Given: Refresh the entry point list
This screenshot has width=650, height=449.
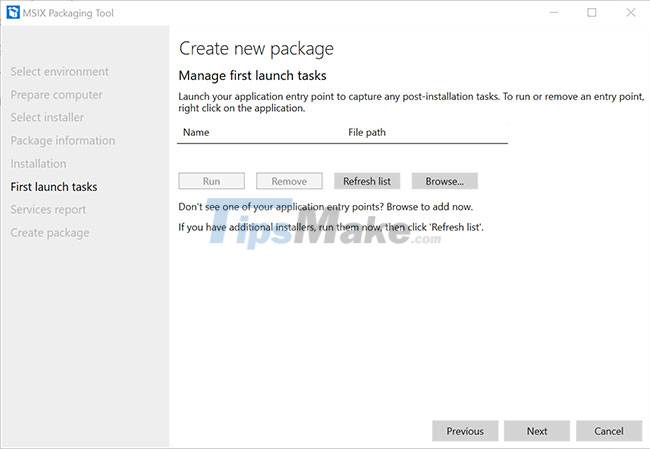Looking at the screenshot, I should click(x=367, y=181).
